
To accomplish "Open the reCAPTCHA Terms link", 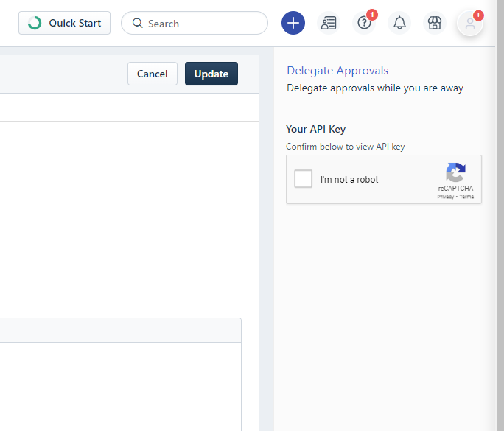I will pyautogui.click(x=466, y=197).
